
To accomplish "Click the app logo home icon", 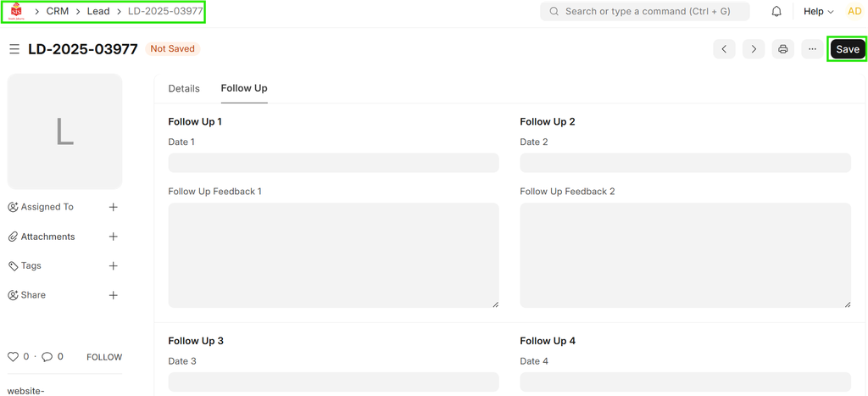I will click(x=16, y=12).
